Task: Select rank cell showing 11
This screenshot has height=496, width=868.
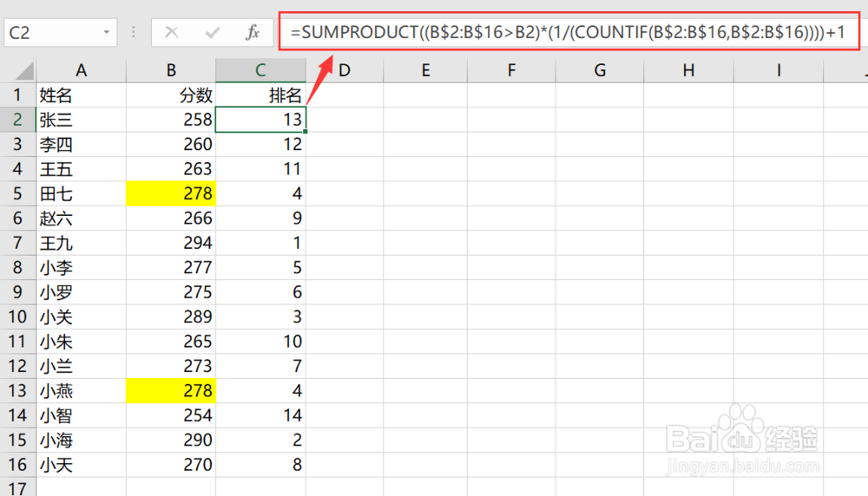Action: (x=260, y=169)
